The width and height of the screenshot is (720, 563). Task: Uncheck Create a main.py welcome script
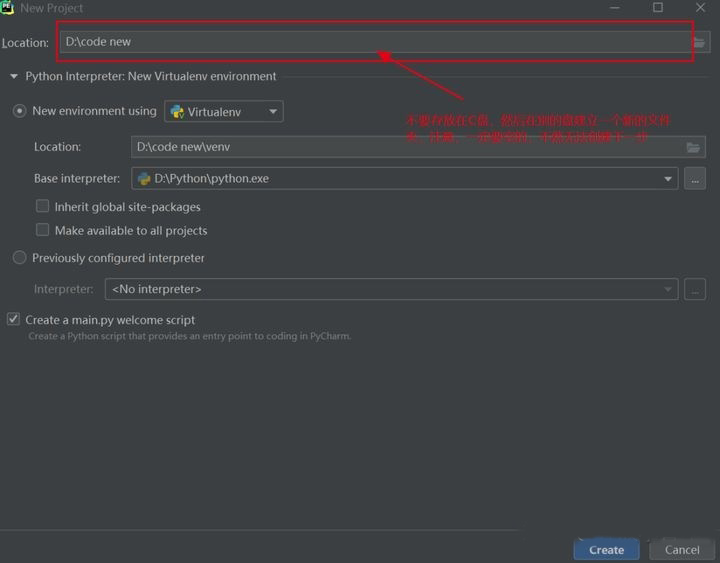tap(13, 319)
